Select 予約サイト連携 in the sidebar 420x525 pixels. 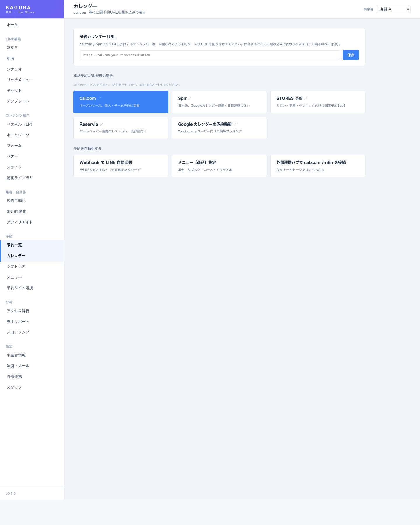tap(20, 288)
